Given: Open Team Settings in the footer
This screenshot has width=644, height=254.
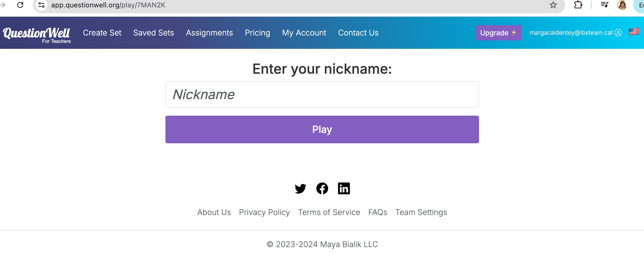Looking at the screenshot, I should click(x=421, y=212).
